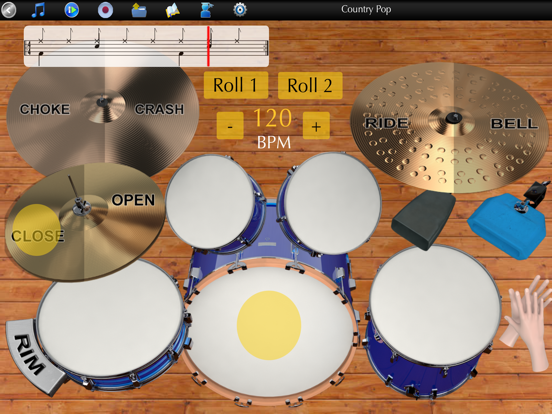Decrease tempo with minus button
Image resolution: width=552 pixels, height=414 pixels.
230,126
